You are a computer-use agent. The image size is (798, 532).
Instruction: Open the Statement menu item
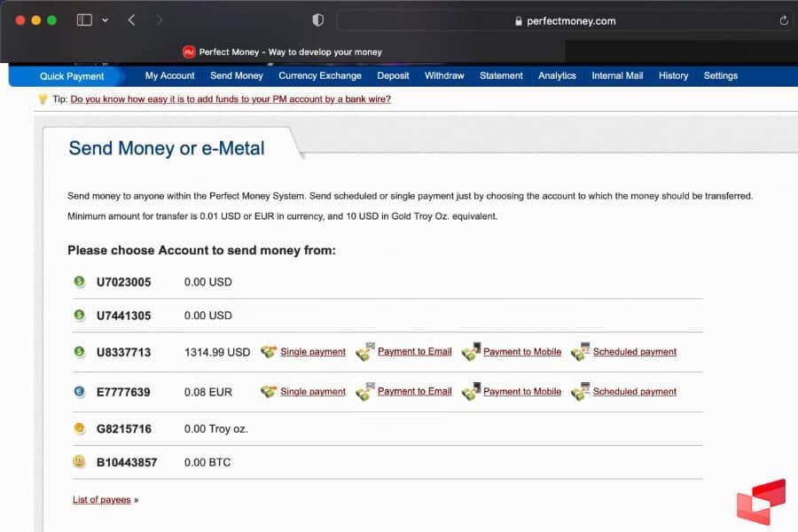pos(501,75)
